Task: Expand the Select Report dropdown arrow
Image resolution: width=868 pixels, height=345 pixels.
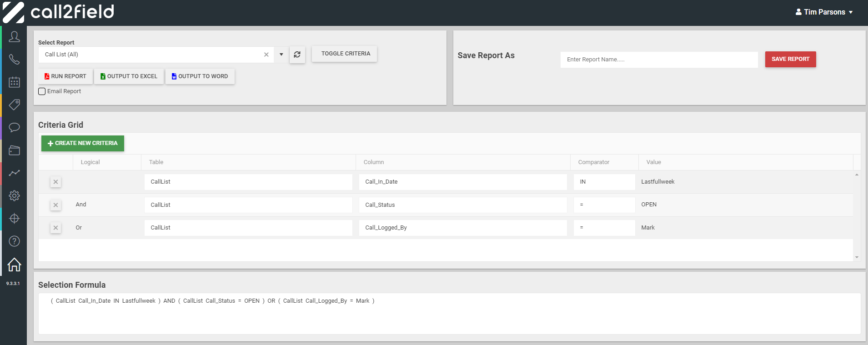Action: point(281,55)
